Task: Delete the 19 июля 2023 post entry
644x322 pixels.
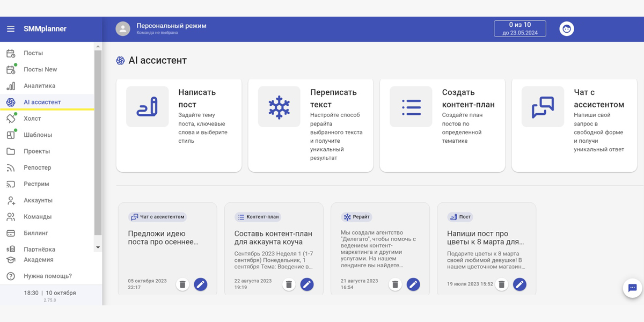Action: click(x=502, y=284)
